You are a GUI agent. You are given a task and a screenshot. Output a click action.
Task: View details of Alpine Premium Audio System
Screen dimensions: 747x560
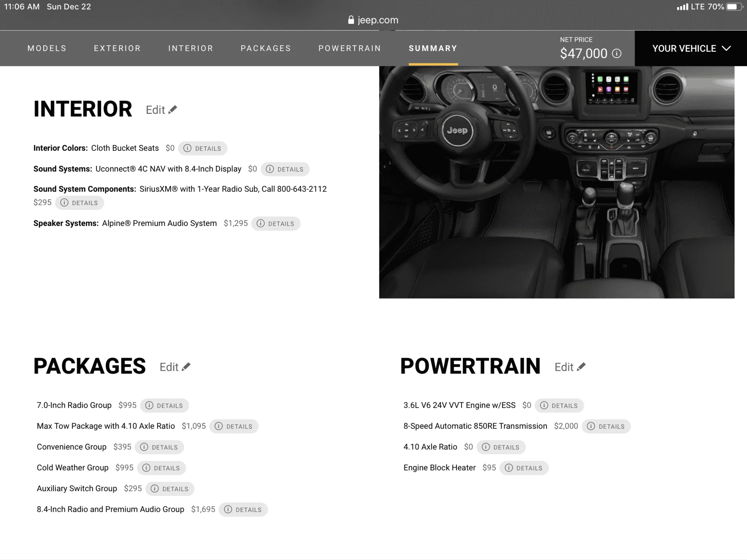276,224
